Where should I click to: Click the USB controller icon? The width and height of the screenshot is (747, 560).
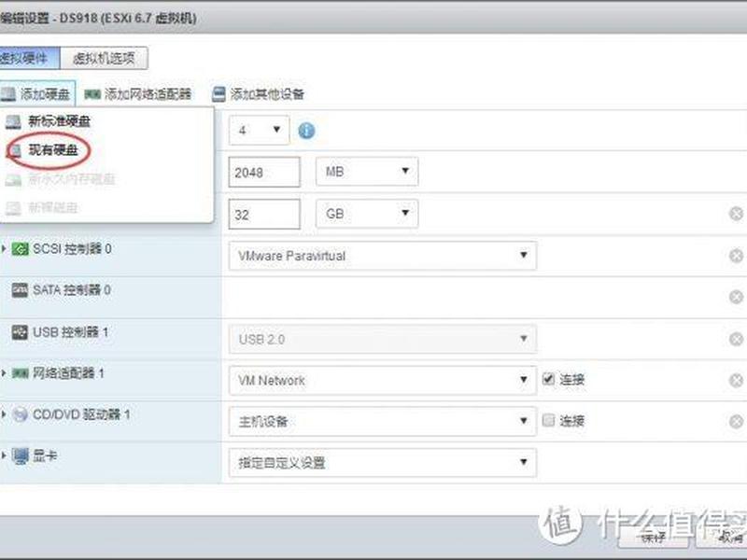20,332
